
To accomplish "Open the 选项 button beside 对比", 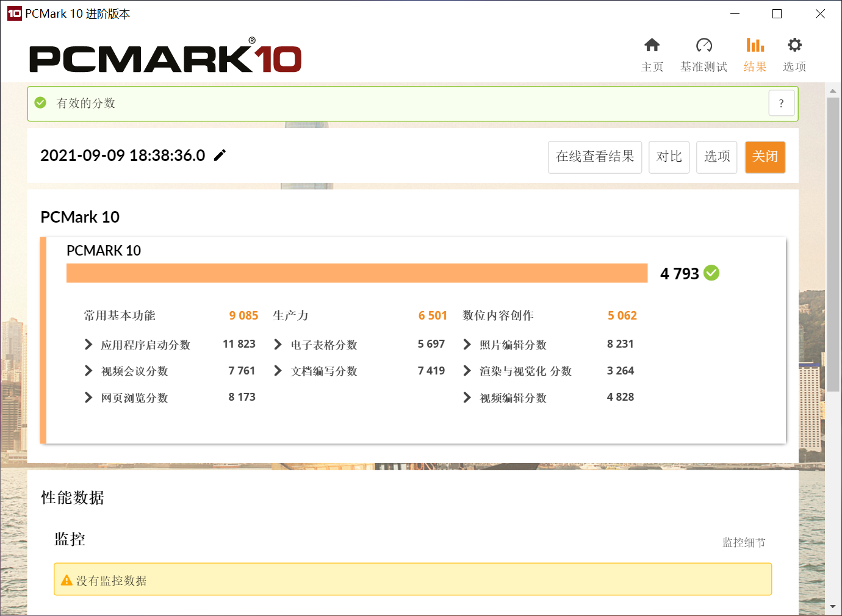I will pos(717,157).
